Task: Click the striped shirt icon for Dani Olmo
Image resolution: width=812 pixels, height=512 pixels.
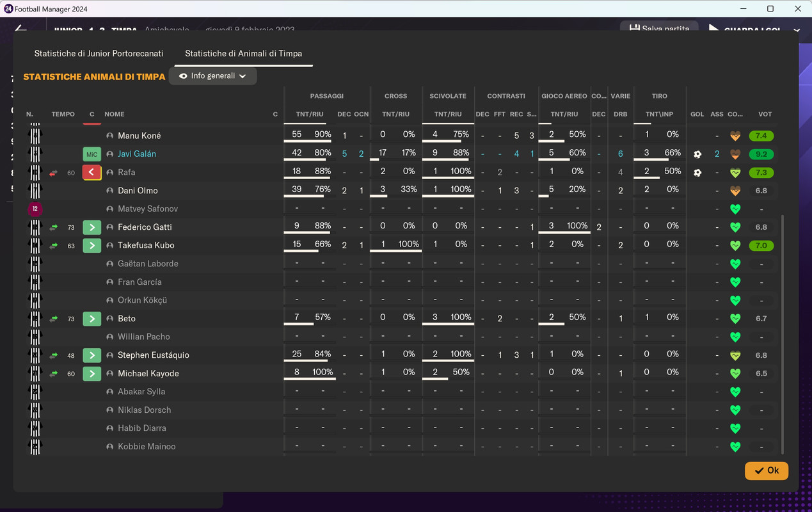Action: pyautogui.click(x=35, y=191)
